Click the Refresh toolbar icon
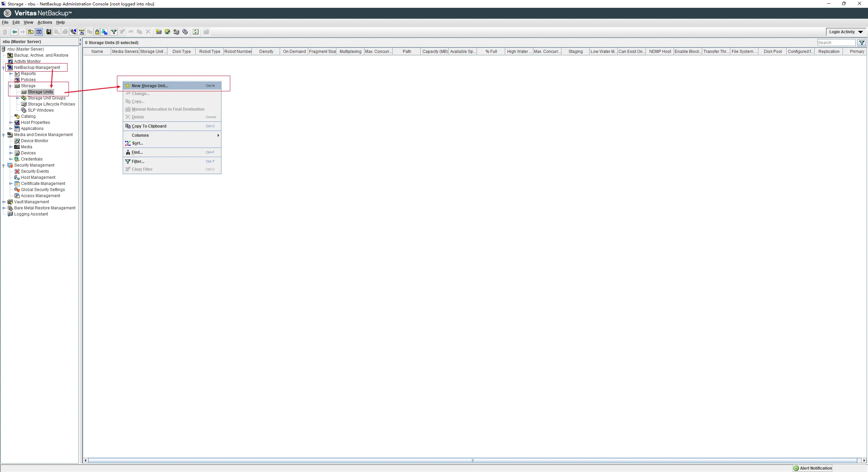Image resolution: width=868 pixels, height=472 pixels. 196,32
